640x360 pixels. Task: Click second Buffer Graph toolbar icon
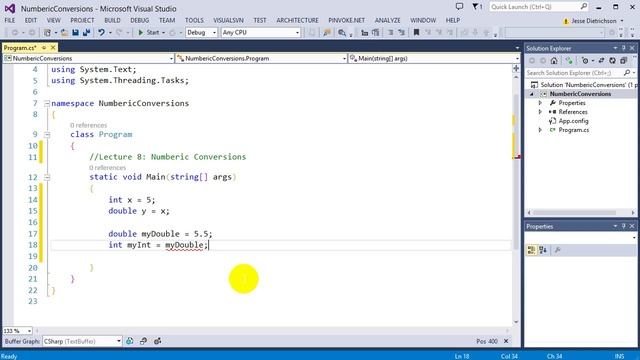point(143,341)
